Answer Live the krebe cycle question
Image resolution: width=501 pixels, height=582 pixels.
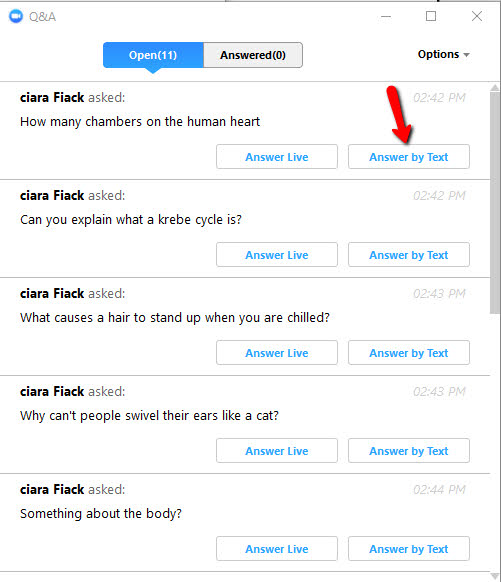277,255
